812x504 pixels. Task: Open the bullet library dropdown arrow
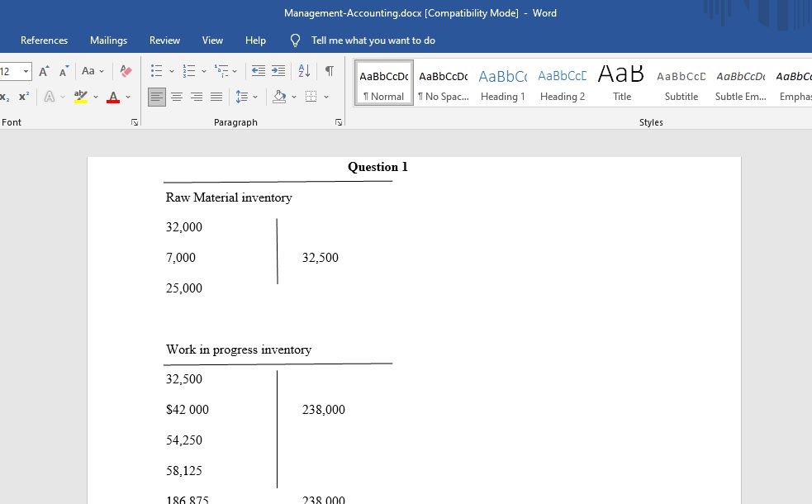[x=172, y=71]
